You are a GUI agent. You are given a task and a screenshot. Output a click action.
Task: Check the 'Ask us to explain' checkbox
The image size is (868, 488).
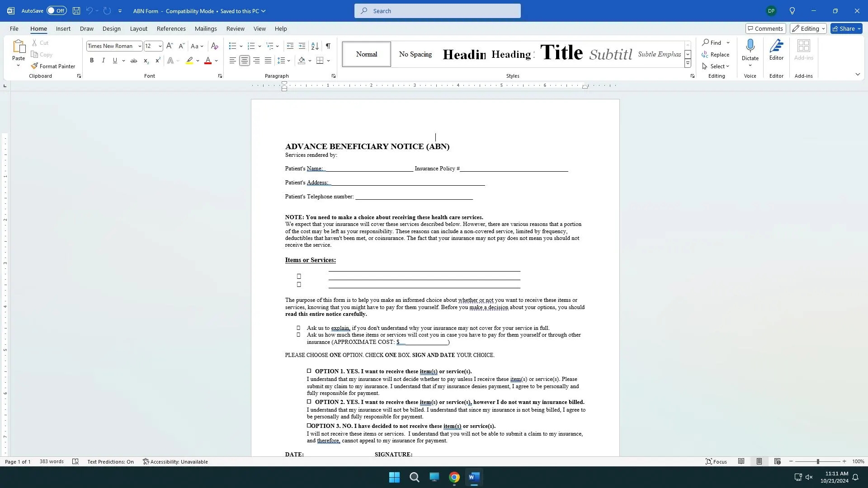298,328
